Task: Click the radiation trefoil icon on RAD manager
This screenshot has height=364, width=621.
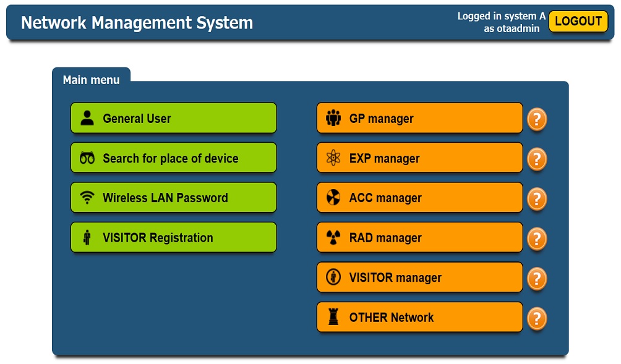Action: [333, 237]
